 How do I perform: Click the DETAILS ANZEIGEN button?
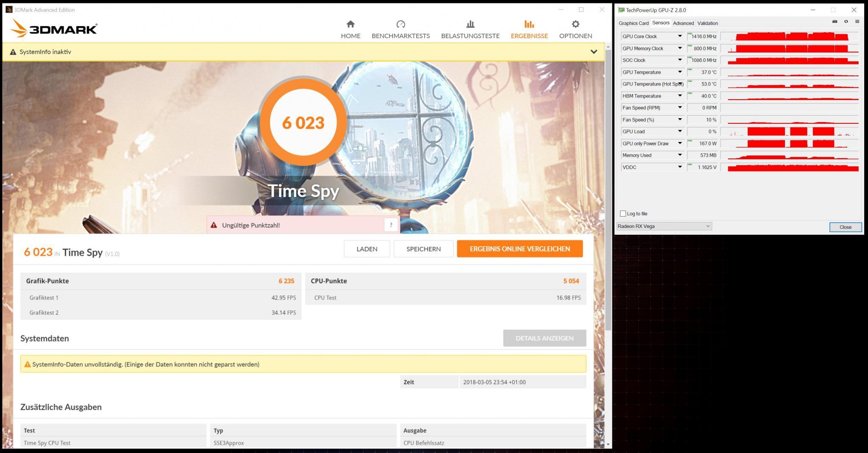pyautogui.click(x=545, y=338)
